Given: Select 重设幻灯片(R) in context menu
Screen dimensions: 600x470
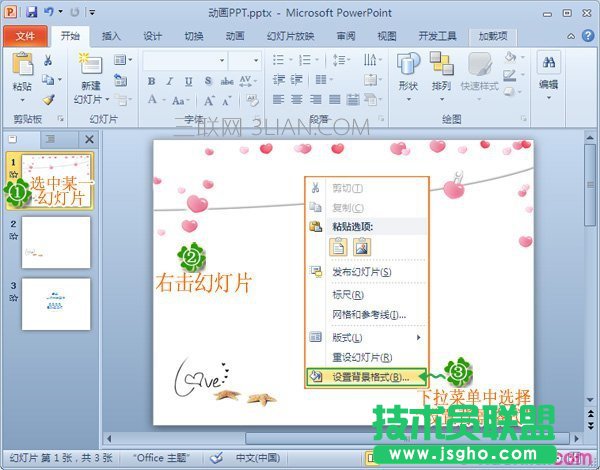Looking at the screenshot, I should 367,357.
